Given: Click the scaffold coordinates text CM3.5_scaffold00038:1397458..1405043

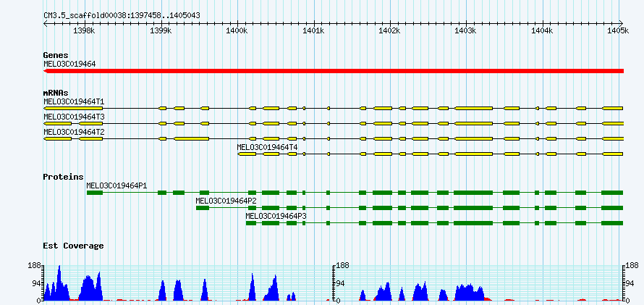Looking at the screenshot, I should tap(122, 16).
